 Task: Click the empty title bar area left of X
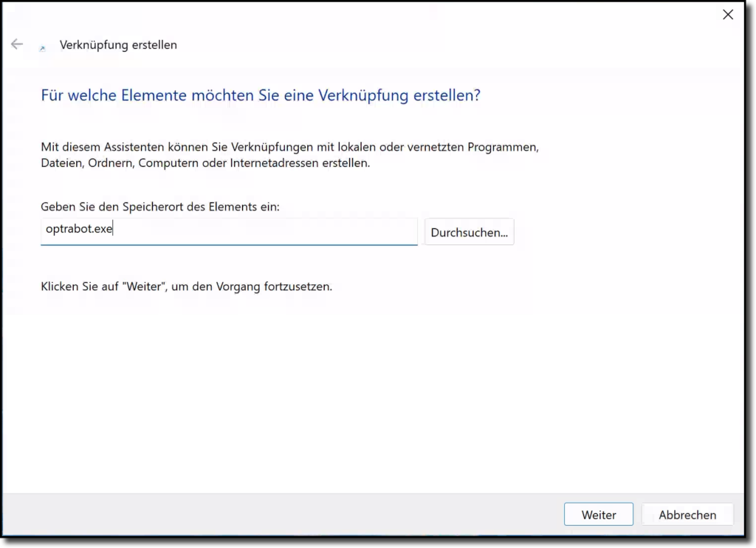[x=443, y=15]
